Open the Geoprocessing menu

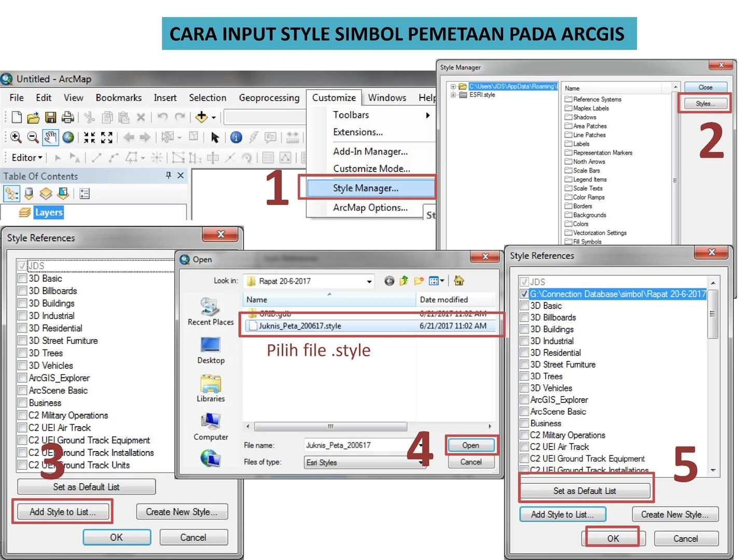(x=269, y=98)
